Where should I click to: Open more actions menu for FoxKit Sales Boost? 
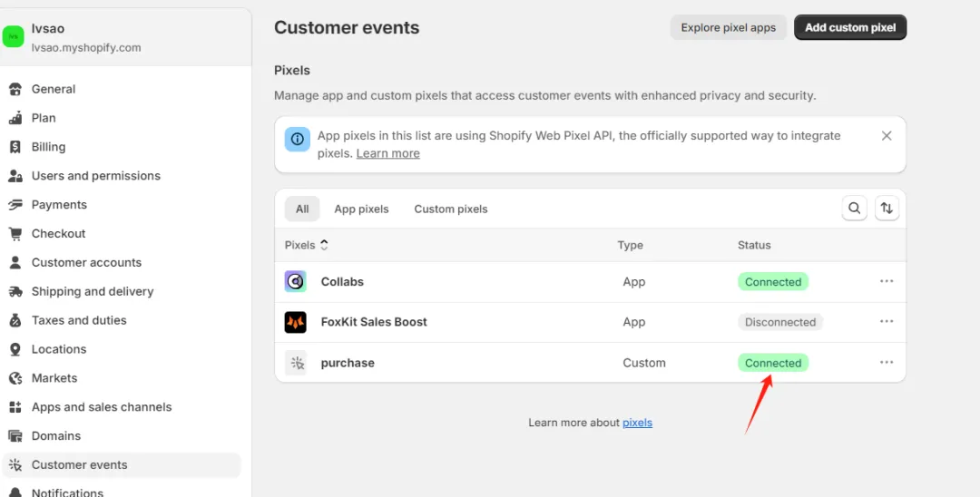tap(887, 322)
